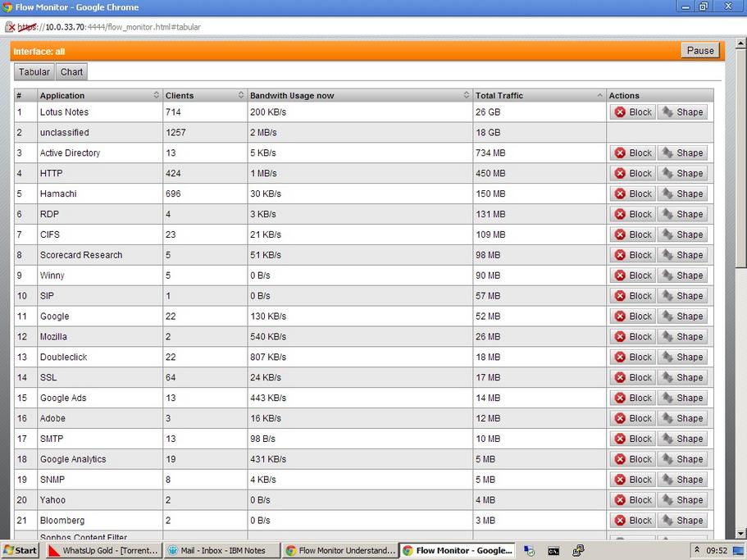Image resolution: width=747 pixels, height=560 pixels.
Task: Shape SSL traffic
Action: pyautogui.click(x=682, y=378)
